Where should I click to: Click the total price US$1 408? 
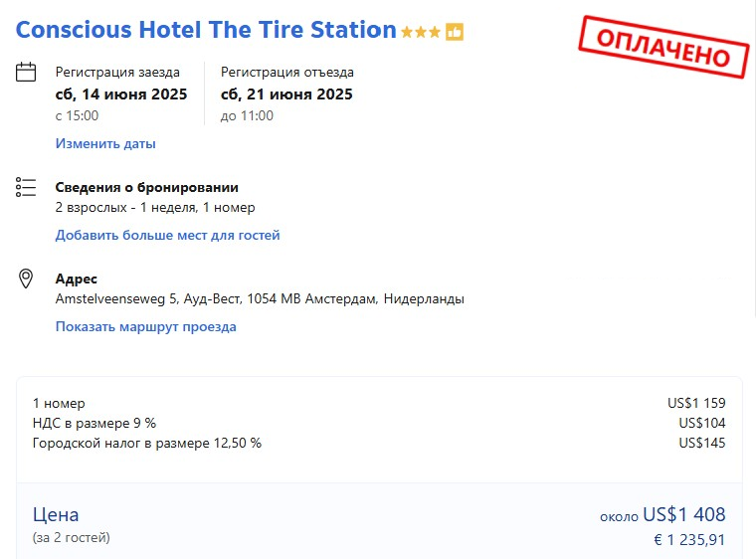tap(684, 514)
